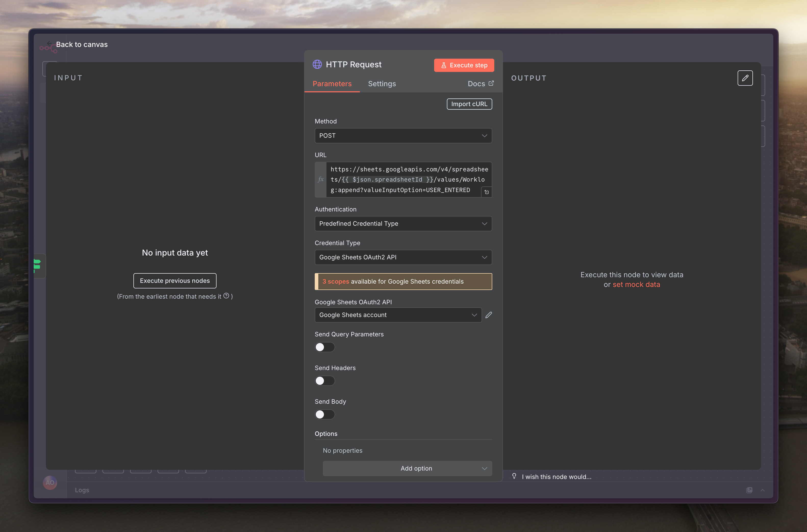
Task: Click into the URL expression field
Action: [404, 180]
